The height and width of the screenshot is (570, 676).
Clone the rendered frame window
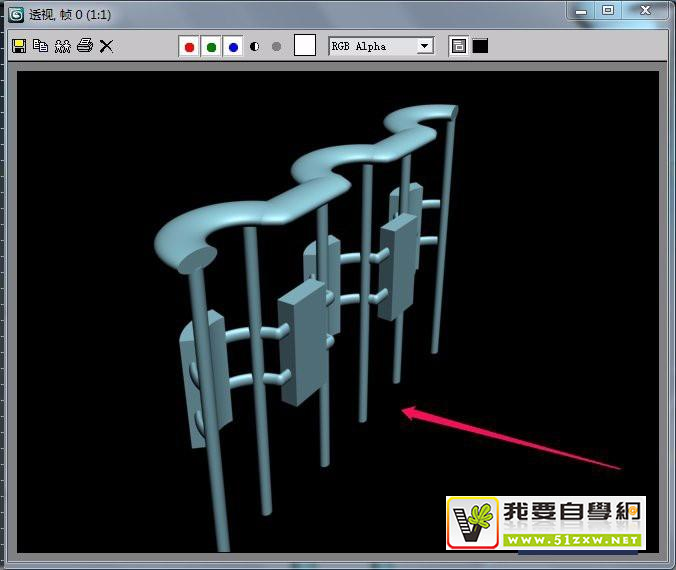[63, 46]
